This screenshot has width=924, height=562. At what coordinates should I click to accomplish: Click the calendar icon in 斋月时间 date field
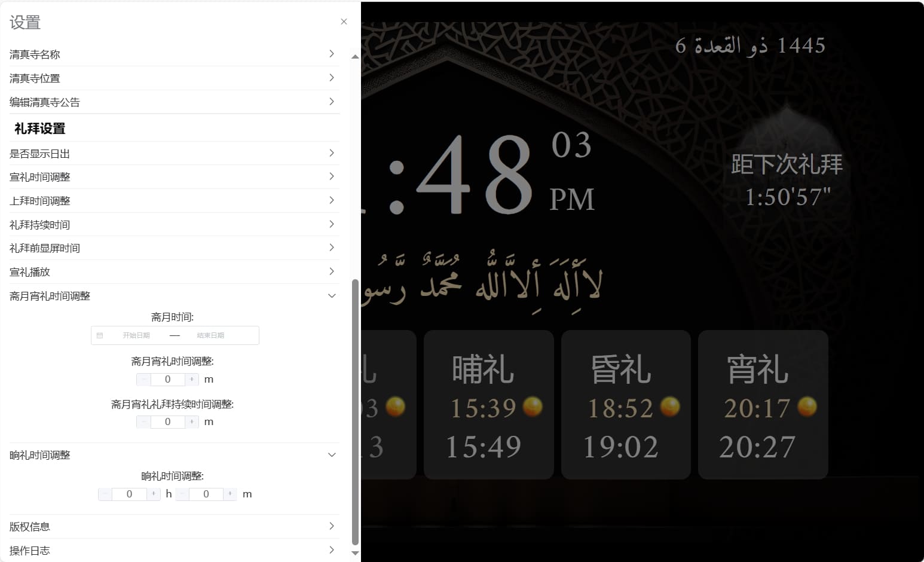(x=100, y=335)
